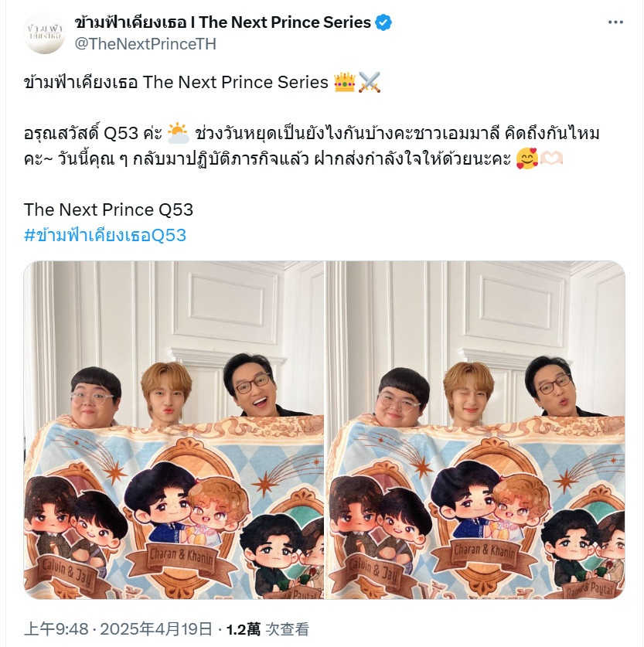Click the blue verified badge icon
The image size is (644, 647).
pos(383,22)
